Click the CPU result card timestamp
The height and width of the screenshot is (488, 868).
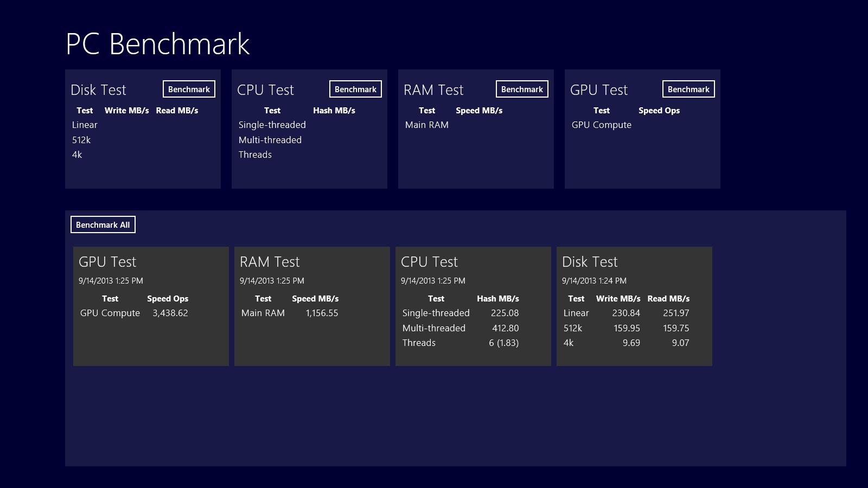(x=433, y=281)
